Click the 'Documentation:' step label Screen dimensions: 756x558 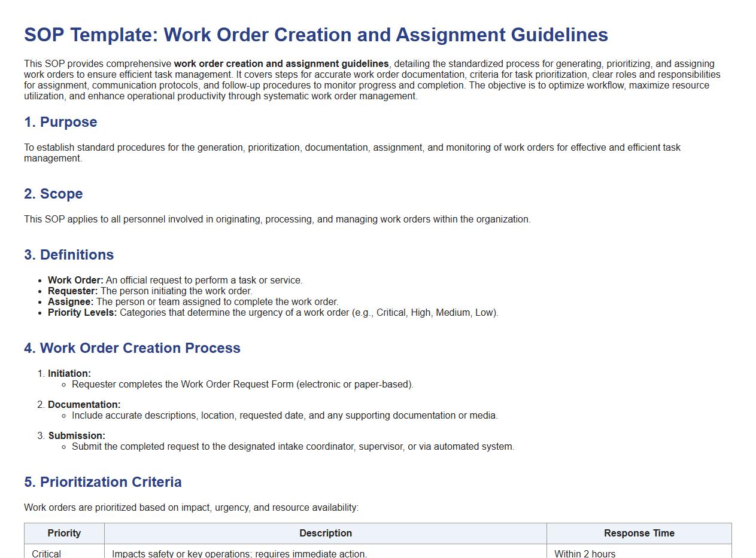(x=84, y=405)
